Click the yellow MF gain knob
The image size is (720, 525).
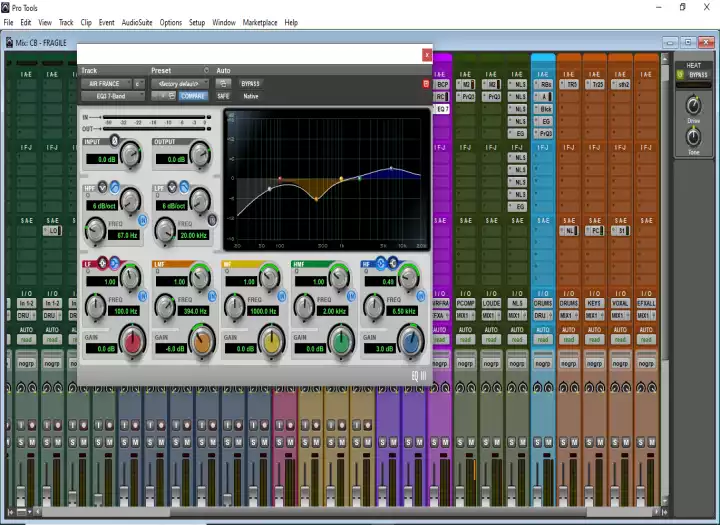[x=271, y=342]
